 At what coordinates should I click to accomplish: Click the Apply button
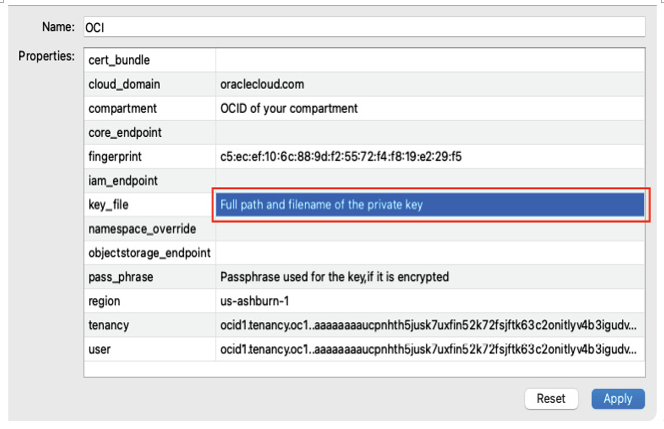click(x=618, y=399)
